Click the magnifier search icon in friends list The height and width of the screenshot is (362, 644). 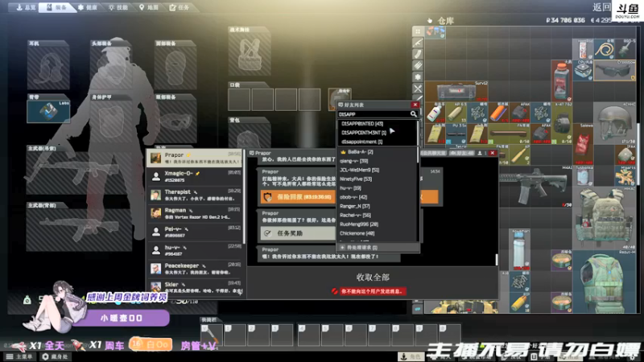pyautogui.click(x=414, y=114)
